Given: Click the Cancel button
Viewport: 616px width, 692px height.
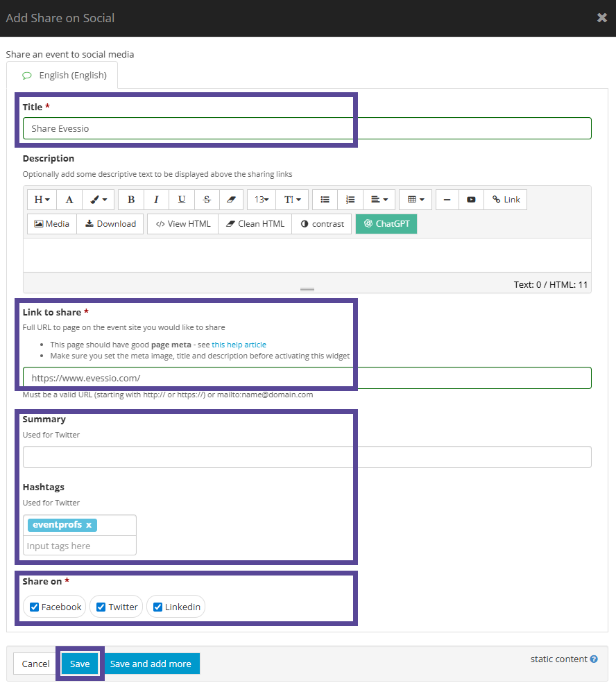Looking at the screenshot, I should 35,664.
